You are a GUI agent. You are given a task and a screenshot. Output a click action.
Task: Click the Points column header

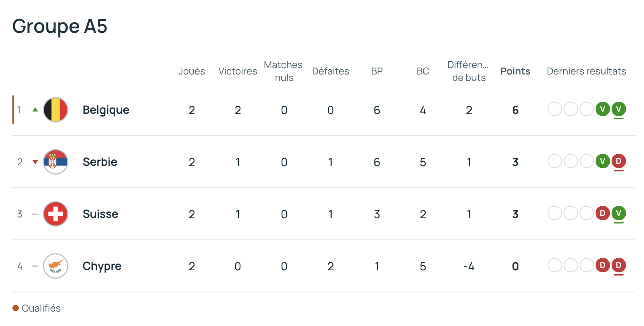point(515,71)
